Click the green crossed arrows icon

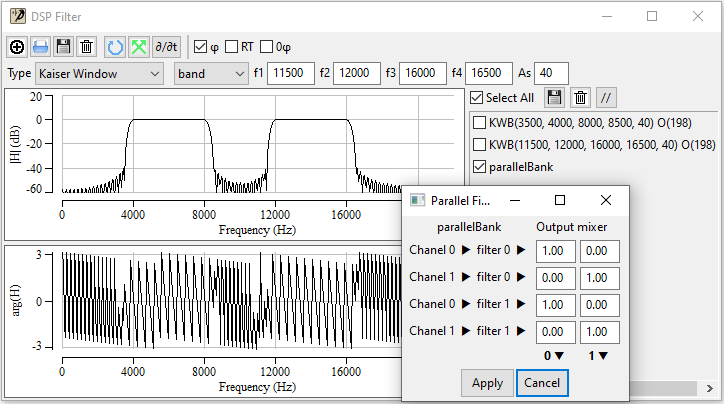pyautogui.click(x=138, y=47)
